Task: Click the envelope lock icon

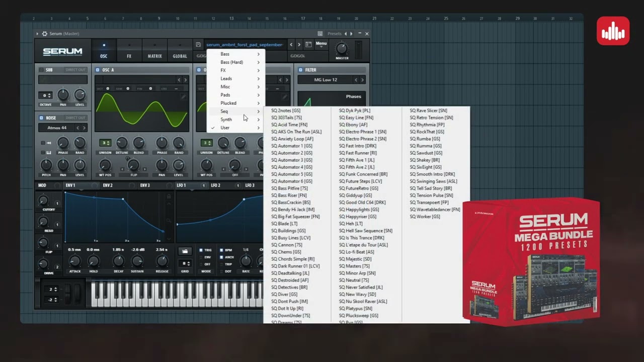Action: [169, 197]
